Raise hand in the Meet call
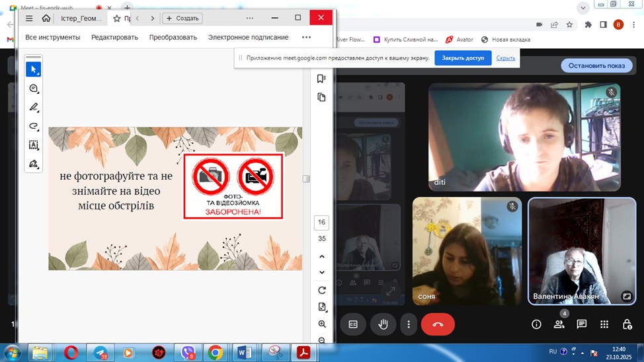This screenshot has height=362, width=644. tap(383, 324)
